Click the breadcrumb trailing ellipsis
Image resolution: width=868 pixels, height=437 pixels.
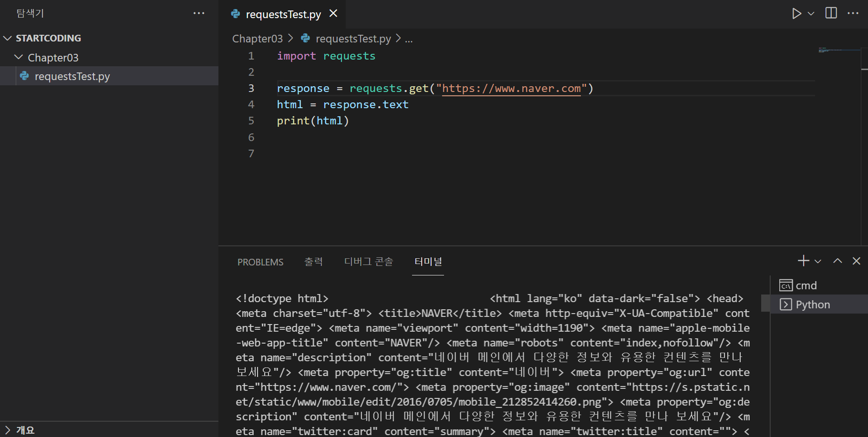[x=409, y=40]
